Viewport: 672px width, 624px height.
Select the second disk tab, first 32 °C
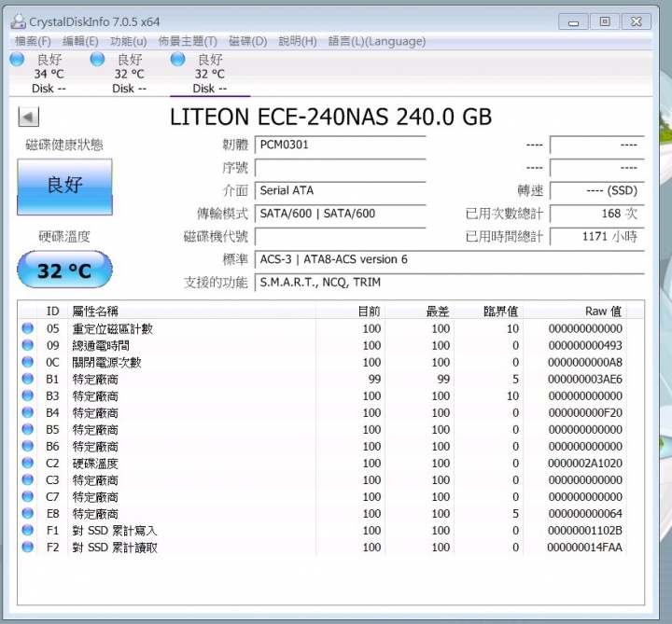click(x=129, y=74)
